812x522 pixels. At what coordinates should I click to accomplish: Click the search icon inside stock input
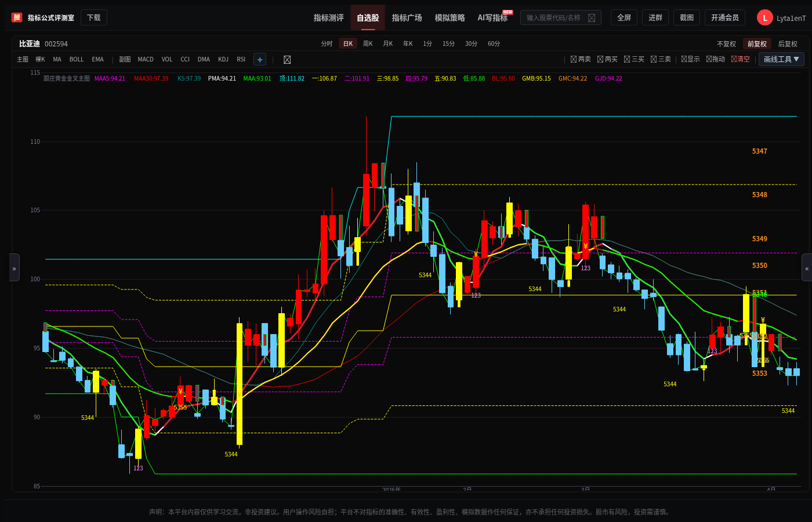[x=592, y=18]
